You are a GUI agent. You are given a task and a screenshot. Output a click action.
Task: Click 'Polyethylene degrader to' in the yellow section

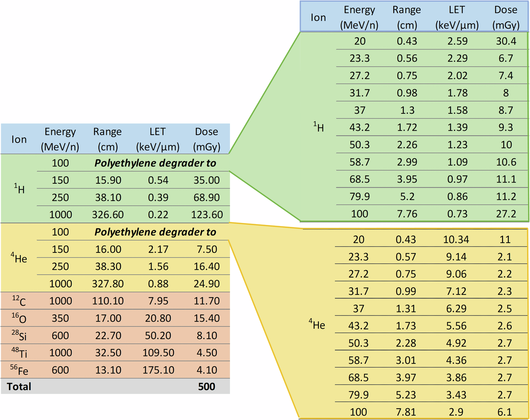(155, 232)
